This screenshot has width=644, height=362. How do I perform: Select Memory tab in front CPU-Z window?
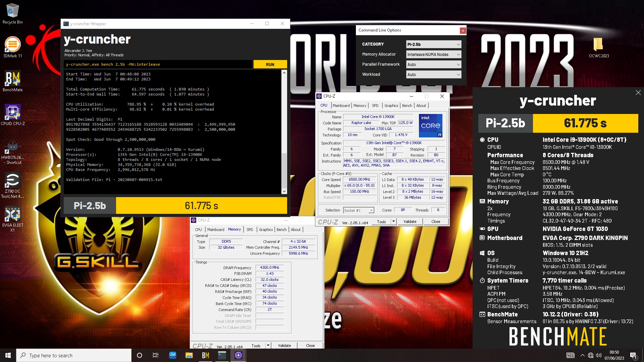[360, 106]
